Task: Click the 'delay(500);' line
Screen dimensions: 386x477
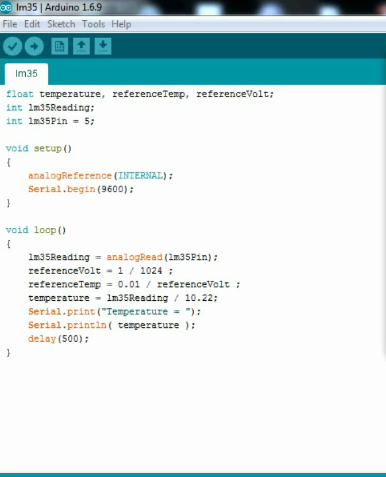Action: click(x=58, y=339)
